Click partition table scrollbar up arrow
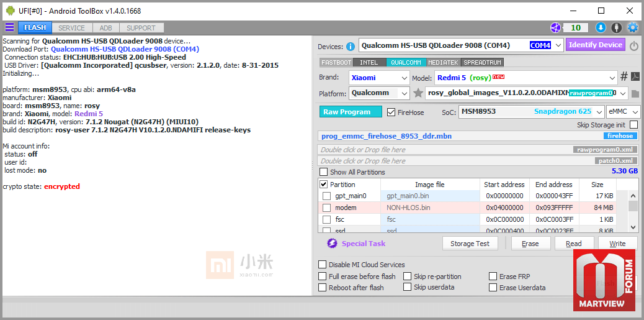The image size is (644, 320). 633,196
